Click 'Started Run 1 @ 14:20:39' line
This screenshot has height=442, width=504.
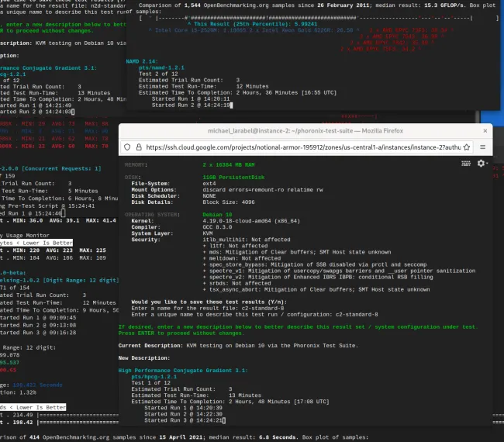183,408
